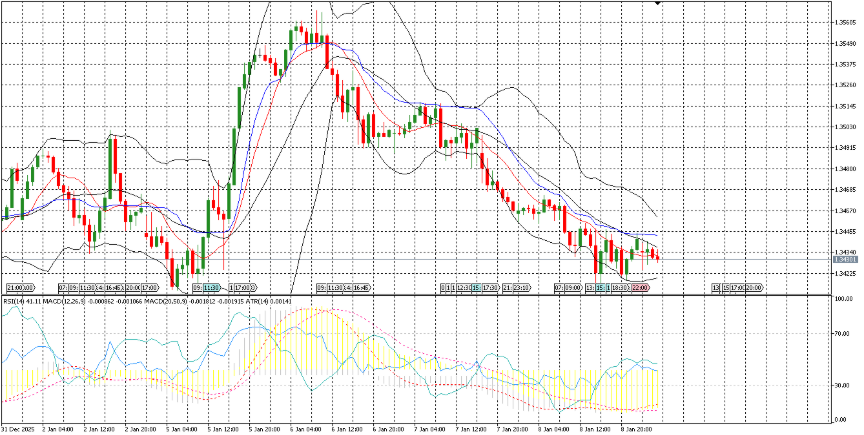Open the cyan 11:30 event marker
This screenshot has width=864, height=435.
point(204,288)
